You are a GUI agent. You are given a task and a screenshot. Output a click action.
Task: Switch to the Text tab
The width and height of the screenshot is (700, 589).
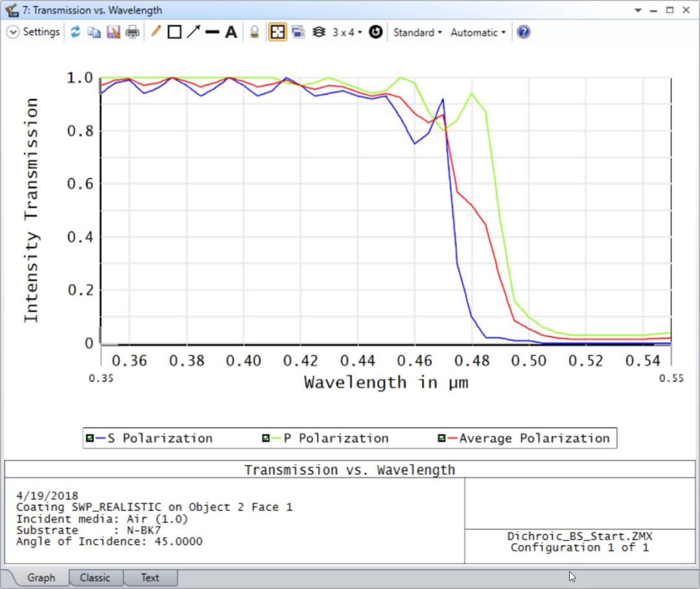coord(150,577)
